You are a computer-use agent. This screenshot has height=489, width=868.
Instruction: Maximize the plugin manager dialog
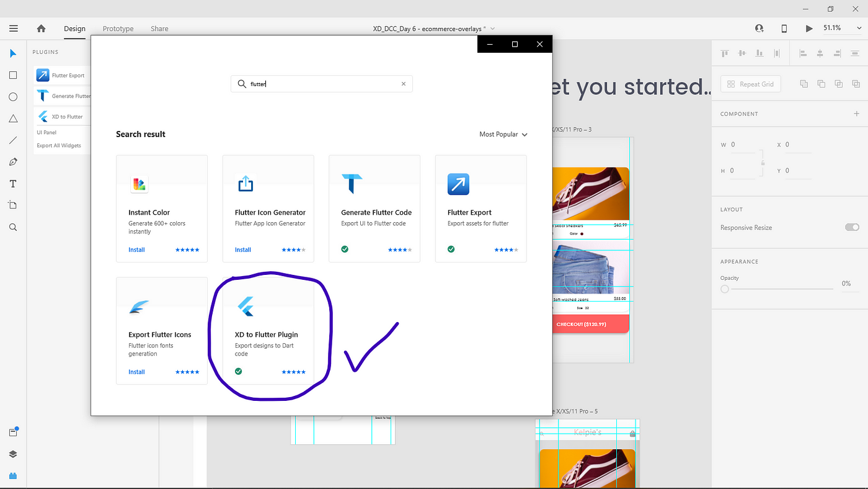pos(515,44)
